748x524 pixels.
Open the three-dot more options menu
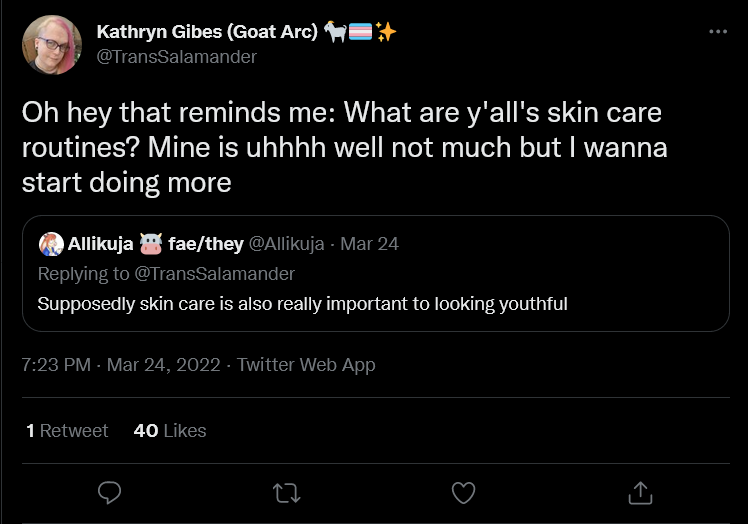718,31
